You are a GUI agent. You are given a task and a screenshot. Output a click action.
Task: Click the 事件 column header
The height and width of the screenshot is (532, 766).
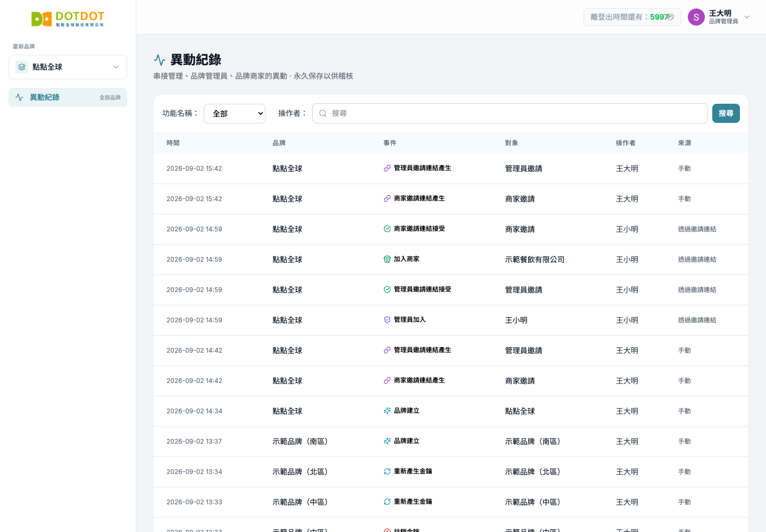(x=390, y=143)
